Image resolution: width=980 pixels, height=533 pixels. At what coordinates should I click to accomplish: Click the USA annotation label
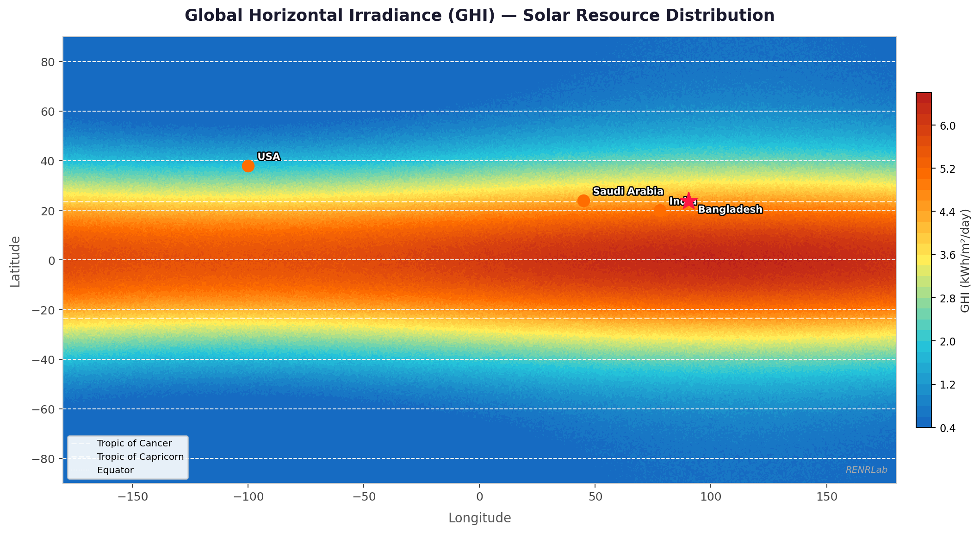[x=269, y=157]
